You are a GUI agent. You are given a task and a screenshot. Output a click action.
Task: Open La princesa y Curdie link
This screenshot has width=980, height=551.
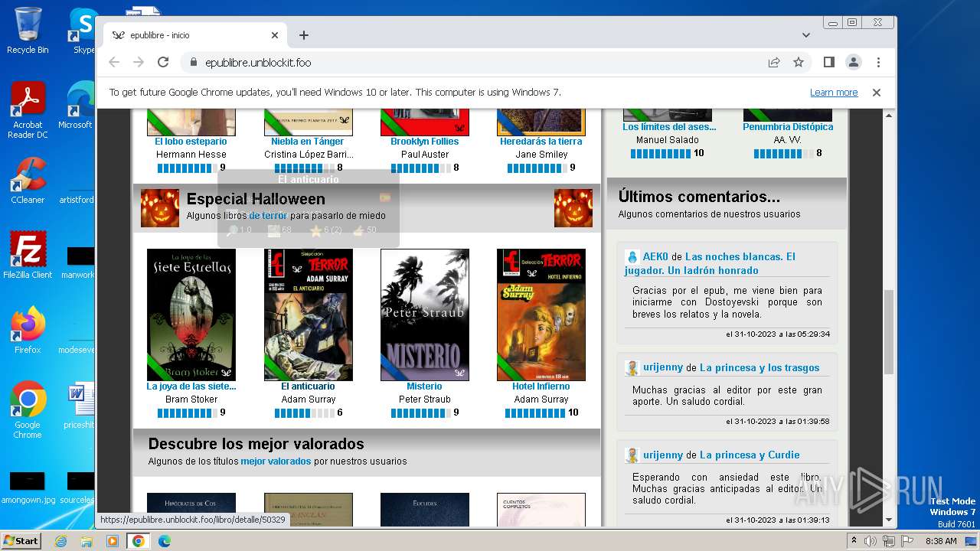click(x=750, y=455)
